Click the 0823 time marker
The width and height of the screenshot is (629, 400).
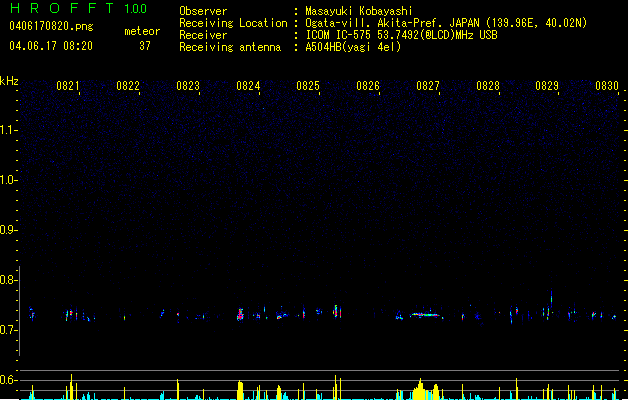(x=188, y=86)
